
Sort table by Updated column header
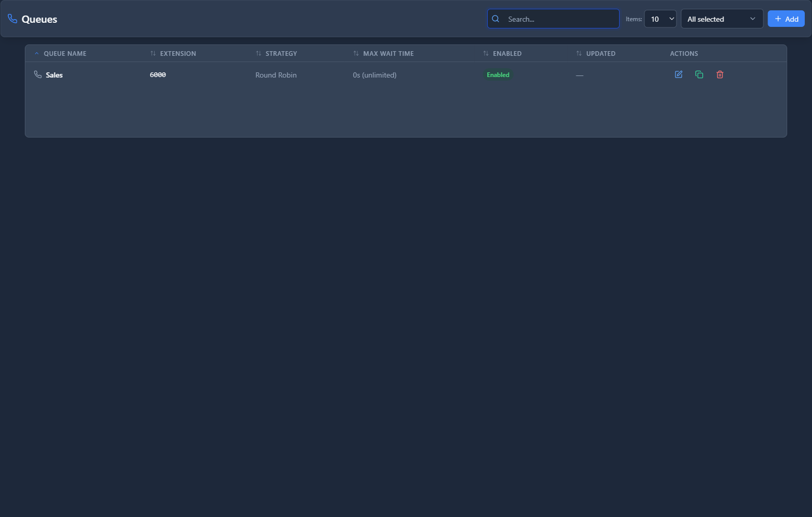600,53
